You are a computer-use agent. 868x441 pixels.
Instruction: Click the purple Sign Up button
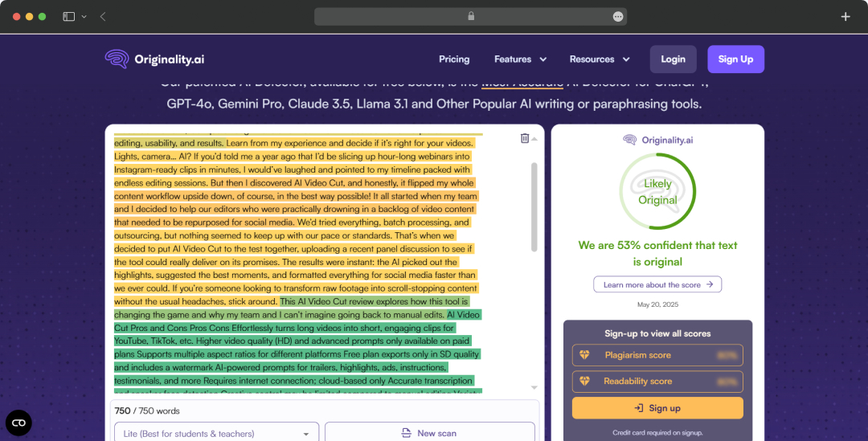[735, 59]
